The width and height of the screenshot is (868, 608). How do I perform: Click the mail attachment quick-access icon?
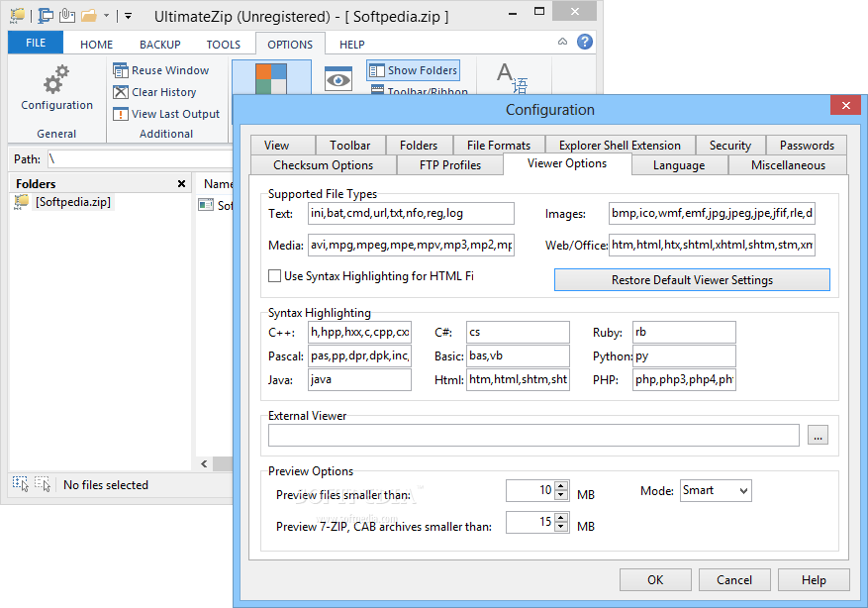(x=67, y=15)
